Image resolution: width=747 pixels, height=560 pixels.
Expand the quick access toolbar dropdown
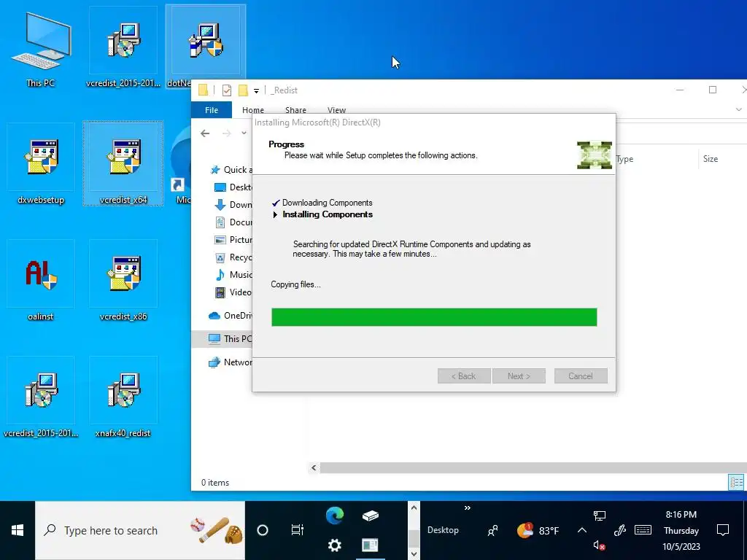(256, 90)
